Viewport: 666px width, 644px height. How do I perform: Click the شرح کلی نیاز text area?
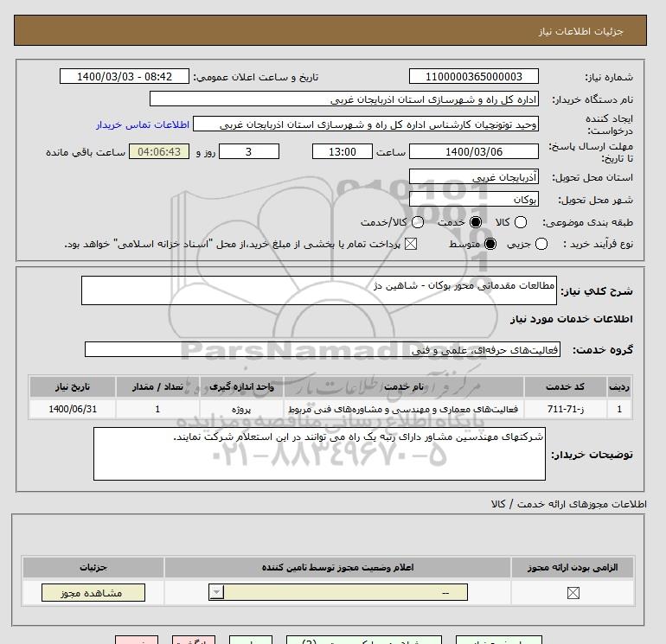tap(319, 290)
